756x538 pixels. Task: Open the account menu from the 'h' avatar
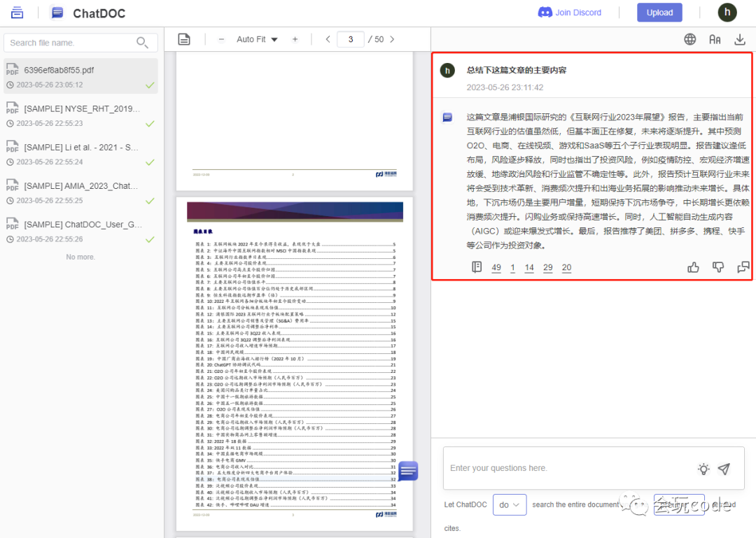(727, 12)
